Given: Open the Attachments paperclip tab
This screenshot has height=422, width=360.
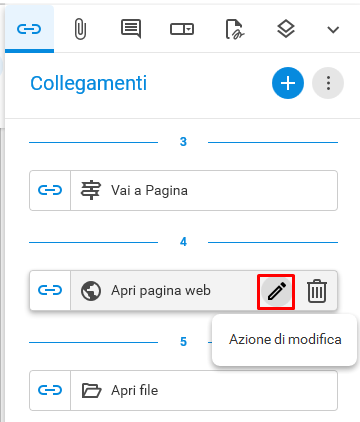Looking at the screenshot, I should pos(80,29).
